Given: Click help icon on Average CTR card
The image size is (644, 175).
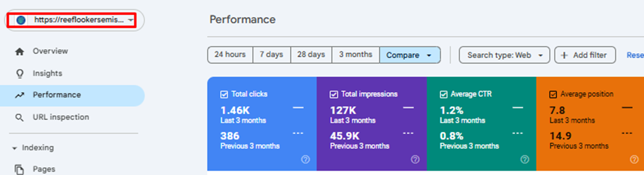Looking at the screenshot, I should point(525,159).
